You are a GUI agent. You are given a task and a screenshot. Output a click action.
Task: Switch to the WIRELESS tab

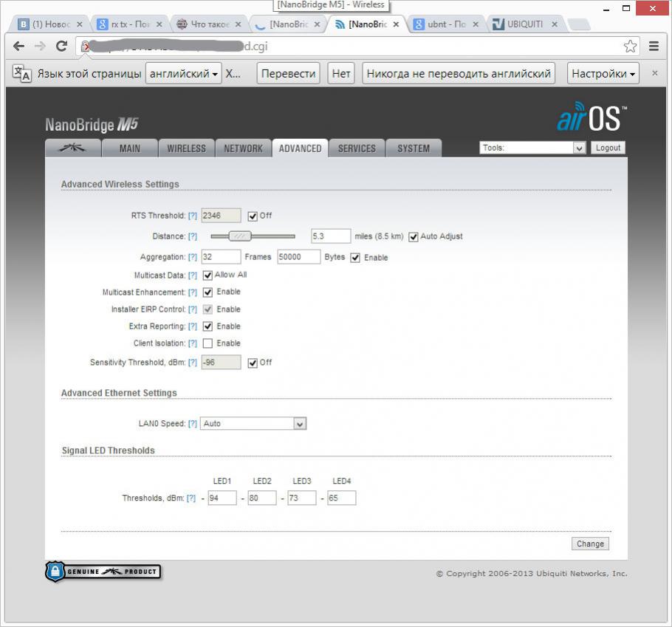coord(186,148)
